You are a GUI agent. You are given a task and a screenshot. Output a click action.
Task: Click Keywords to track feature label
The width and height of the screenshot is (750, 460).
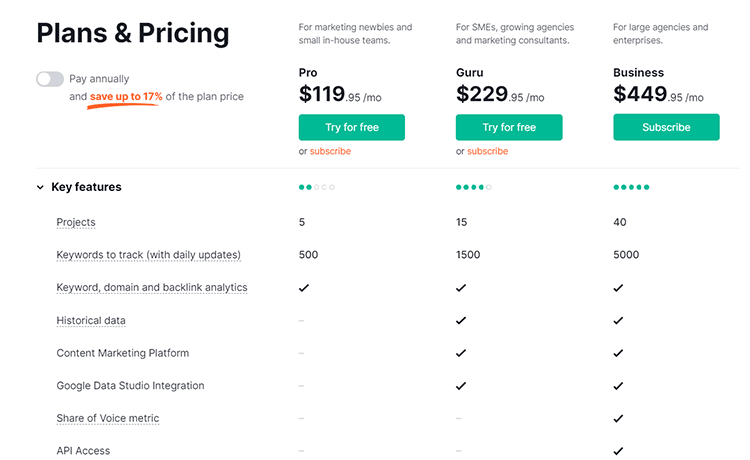click(x=148, y=255)
